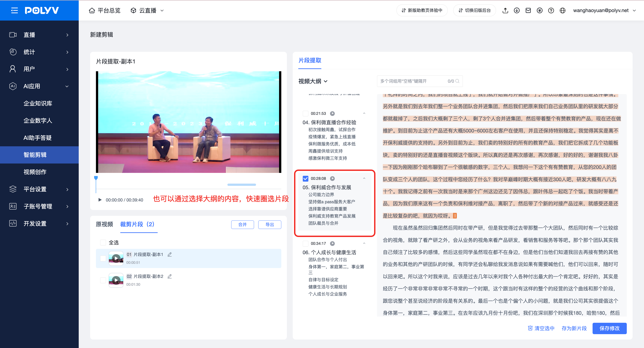
Task: Collapse the 06 个人成长与健康生活 outline section
Action: pyautogui.click(x=364, y=243)
